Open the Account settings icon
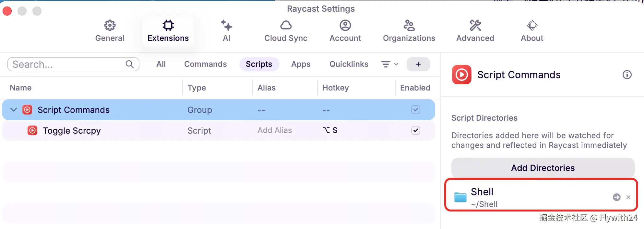The height and width of the screenshot is (229, 644). pyautogui.click(x=345, y=26)
